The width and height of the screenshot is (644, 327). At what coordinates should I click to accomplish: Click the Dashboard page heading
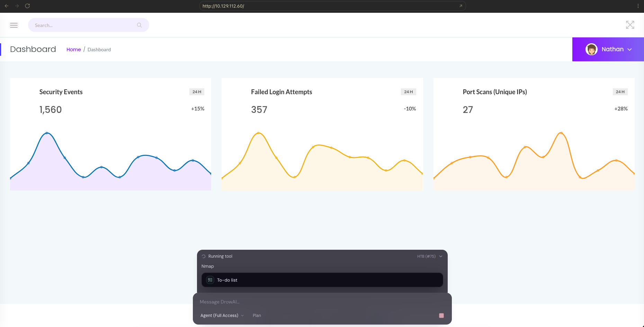point(33,49)
